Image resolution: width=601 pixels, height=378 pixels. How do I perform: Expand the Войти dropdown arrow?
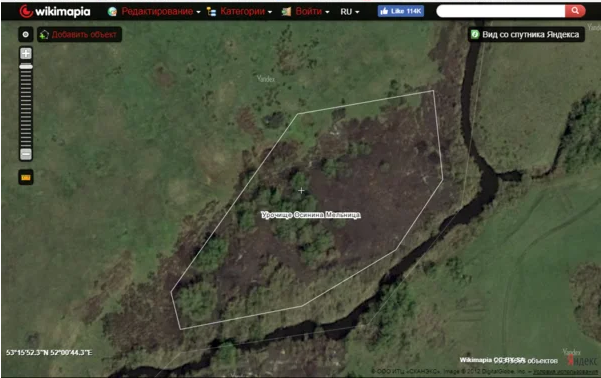[x=327, y=12]
